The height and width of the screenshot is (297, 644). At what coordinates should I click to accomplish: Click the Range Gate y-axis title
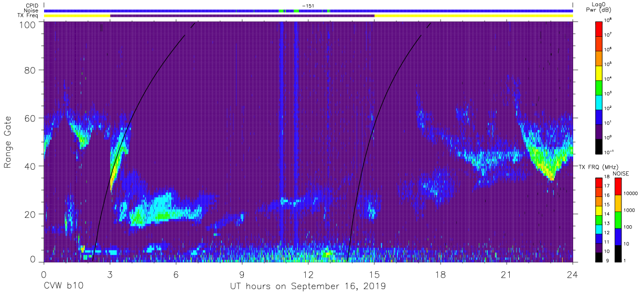tap(8, 142)
